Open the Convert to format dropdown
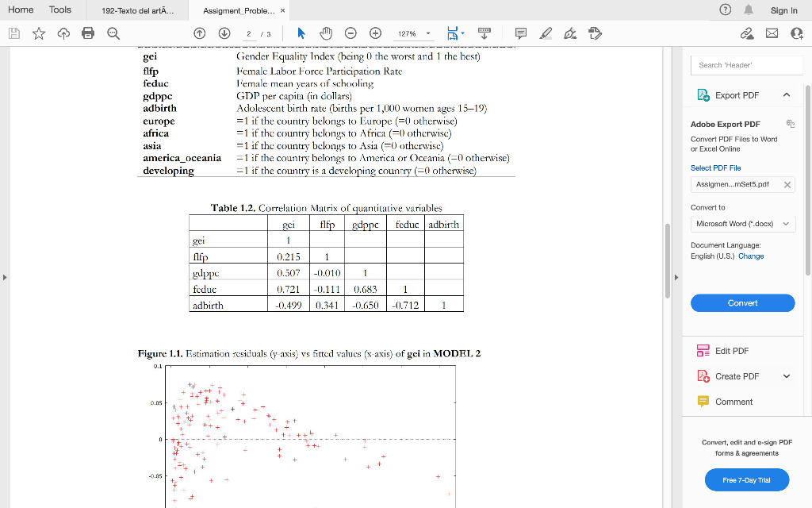Screen dimensions: 812x508 click(x=742, y=224)
